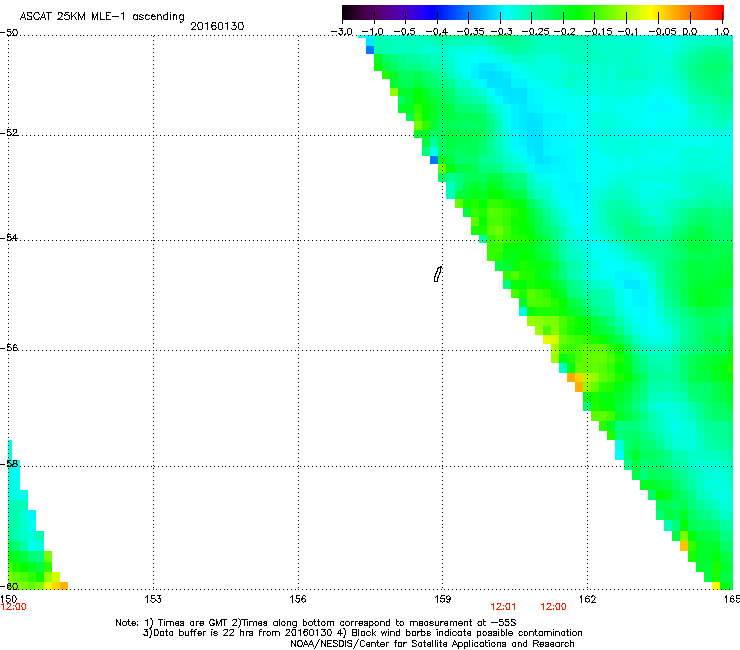This screenshot has height=650, width=740.
Task: Click the -0.35 color scale label
Action: pos(468,32)
